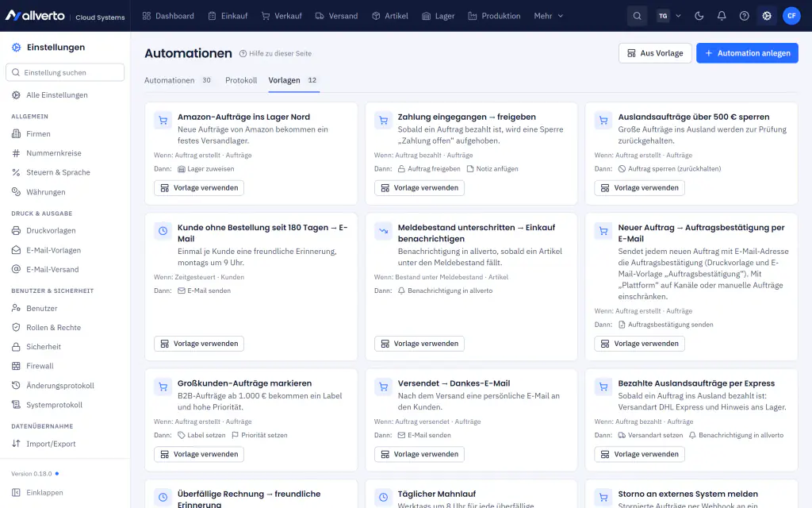Focus the Einstellung suchen search field

[65, 72]
